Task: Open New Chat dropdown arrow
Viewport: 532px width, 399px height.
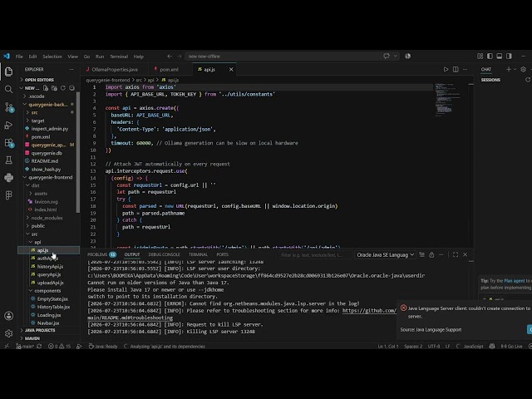Action: point(515,69)
